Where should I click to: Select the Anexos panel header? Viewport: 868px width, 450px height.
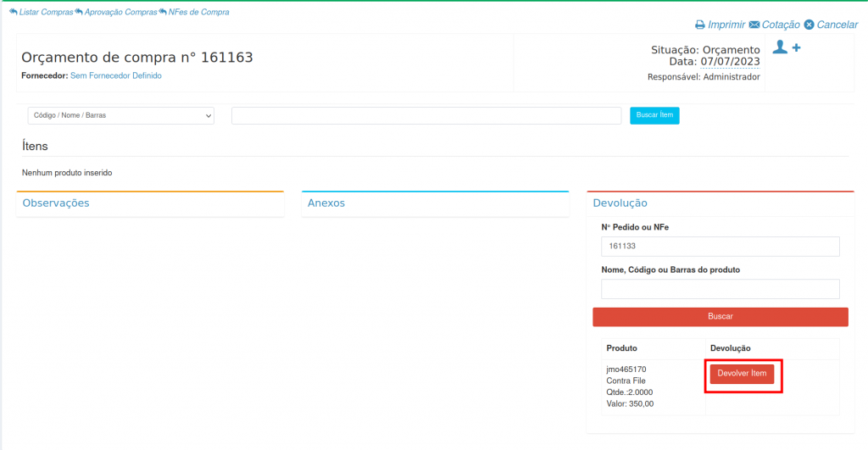326,203
